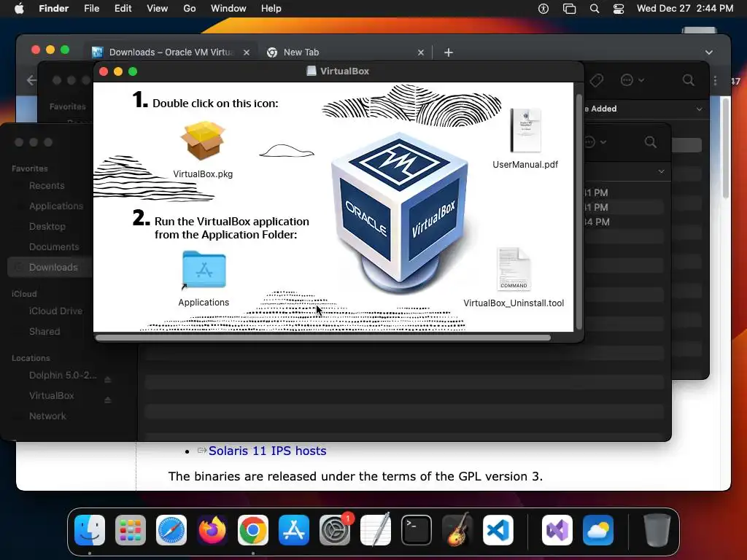
Task: Open Terminal from the Dock
Action: click(417, 530)
